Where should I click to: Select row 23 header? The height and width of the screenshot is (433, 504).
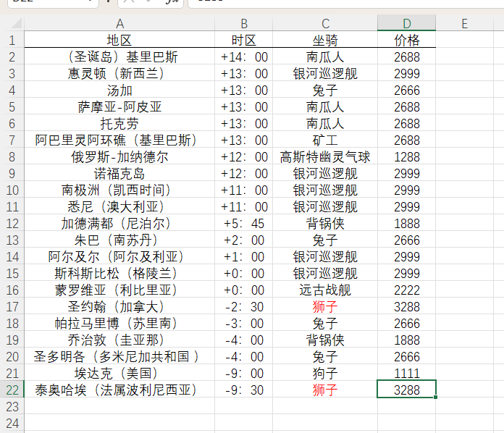tap(12, 407)
